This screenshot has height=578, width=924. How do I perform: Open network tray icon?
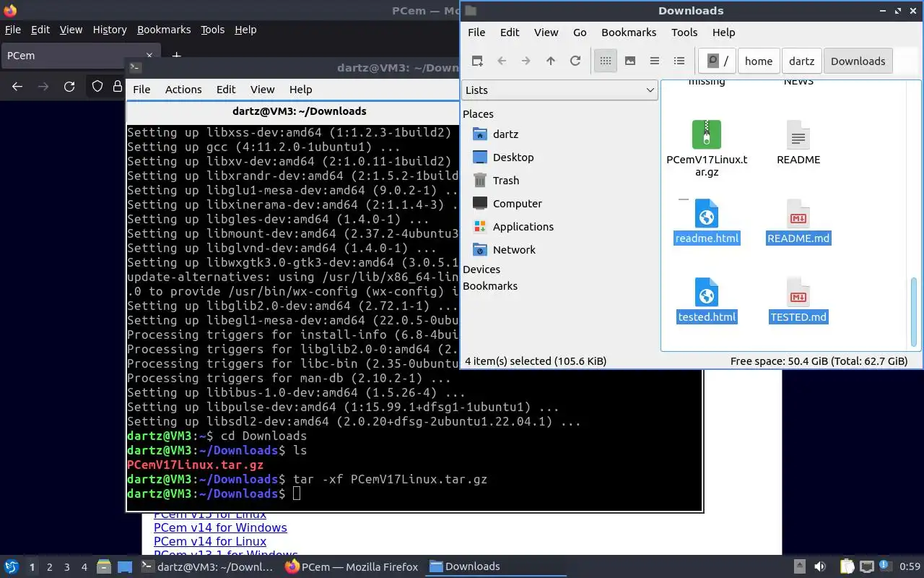(866, 567)
